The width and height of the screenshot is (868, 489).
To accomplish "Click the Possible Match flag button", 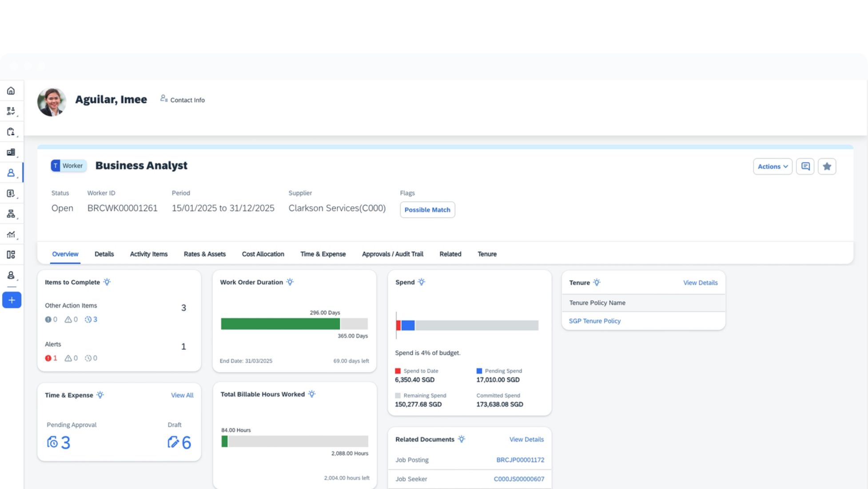I will 427,210.
